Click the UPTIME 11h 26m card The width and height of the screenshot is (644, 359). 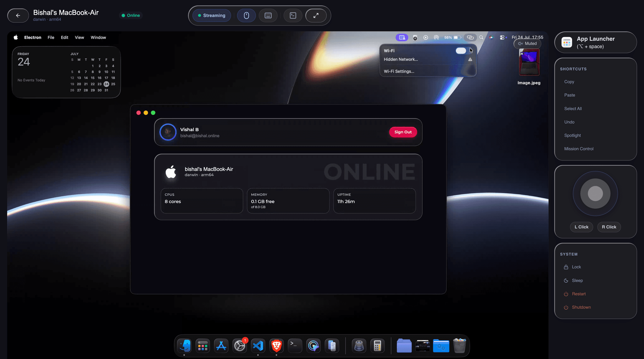(x=374, y=201)
